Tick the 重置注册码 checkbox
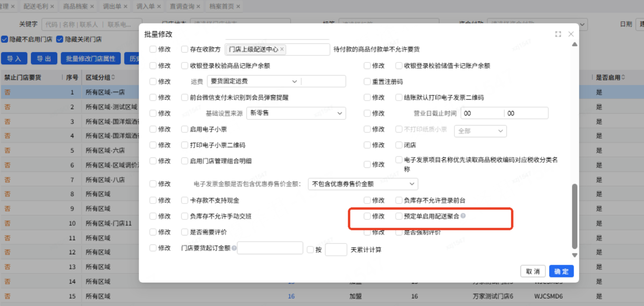The width and height of the screenshot is (644, 306). 367,81
